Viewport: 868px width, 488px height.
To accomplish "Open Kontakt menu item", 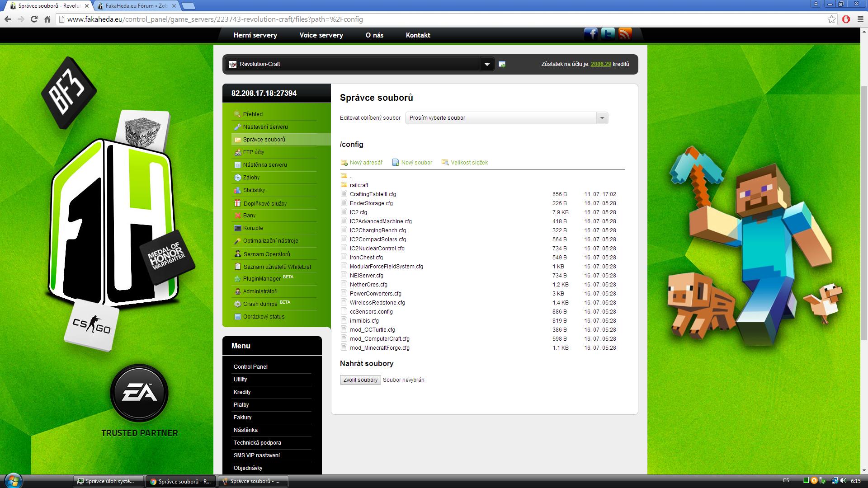I will [418, 35].
